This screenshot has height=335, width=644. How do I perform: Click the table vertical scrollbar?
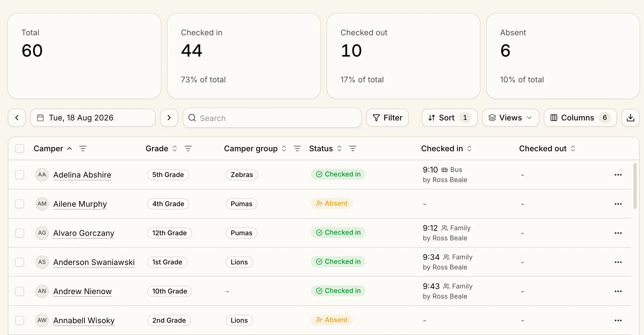635,186
